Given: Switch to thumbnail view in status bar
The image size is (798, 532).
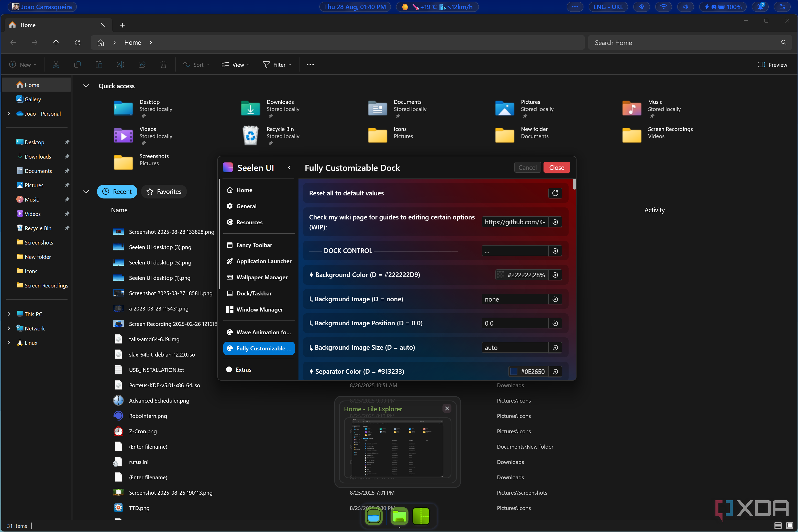Looking at the screenshot, I should (x=790, y=526).
